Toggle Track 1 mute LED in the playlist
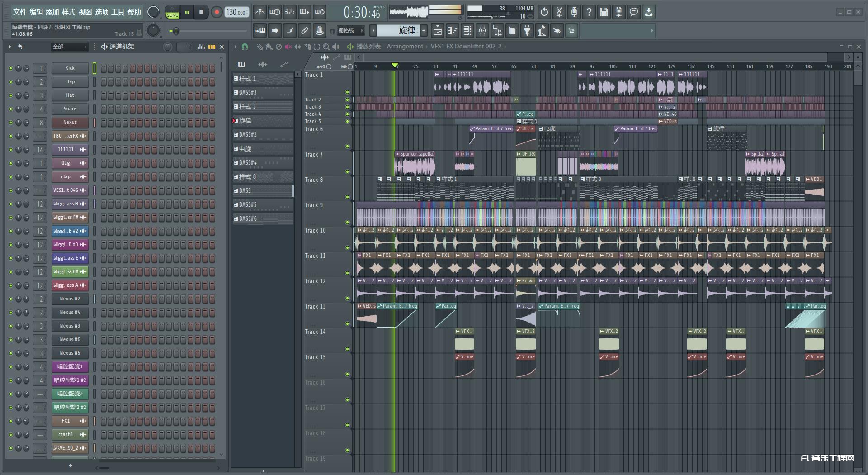The width and height of the screenshot is (868, 475). 347,92
